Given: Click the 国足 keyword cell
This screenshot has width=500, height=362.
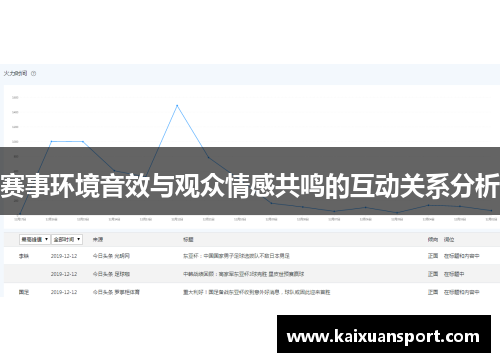Looking at the screenshot, I should [24, 292].
